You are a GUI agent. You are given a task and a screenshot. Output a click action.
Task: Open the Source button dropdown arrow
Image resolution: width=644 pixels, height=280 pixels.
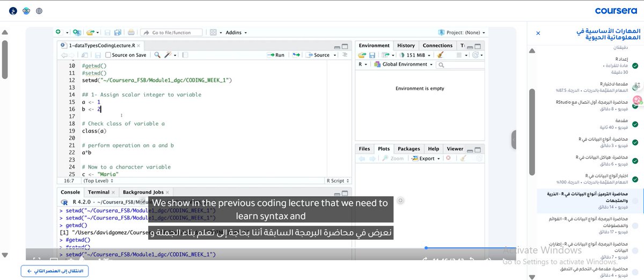[334, 55]
